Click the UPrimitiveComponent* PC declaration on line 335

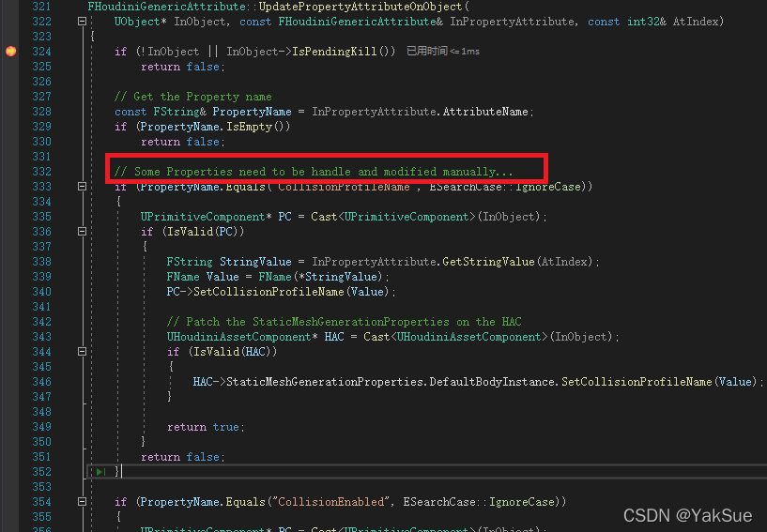click(x=216, y=217)
